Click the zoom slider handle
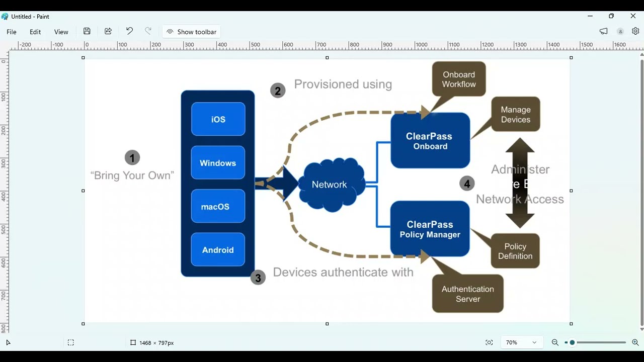 point(572,342)
